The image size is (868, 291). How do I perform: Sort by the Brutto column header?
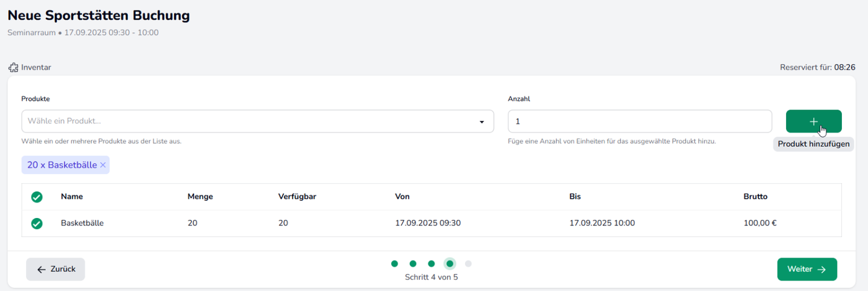point(756,197)
